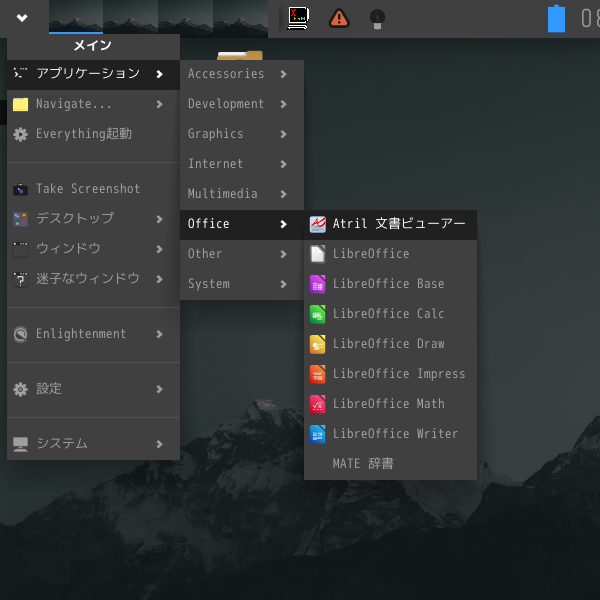The height and width of the screenshot is (600, 600).
Task: Click the red warning triangle icon
Action: (x=339, y=17)
